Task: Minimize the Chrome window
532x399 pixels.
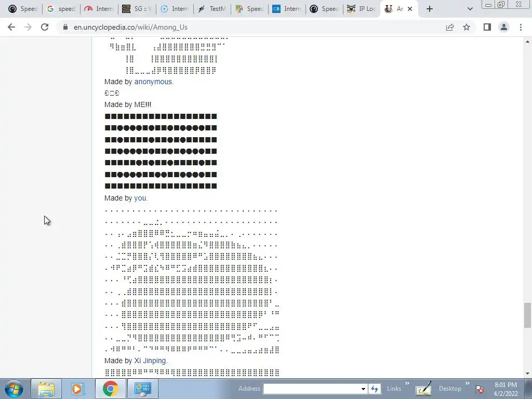Action: pyautogui.click(x=488, y=4)
